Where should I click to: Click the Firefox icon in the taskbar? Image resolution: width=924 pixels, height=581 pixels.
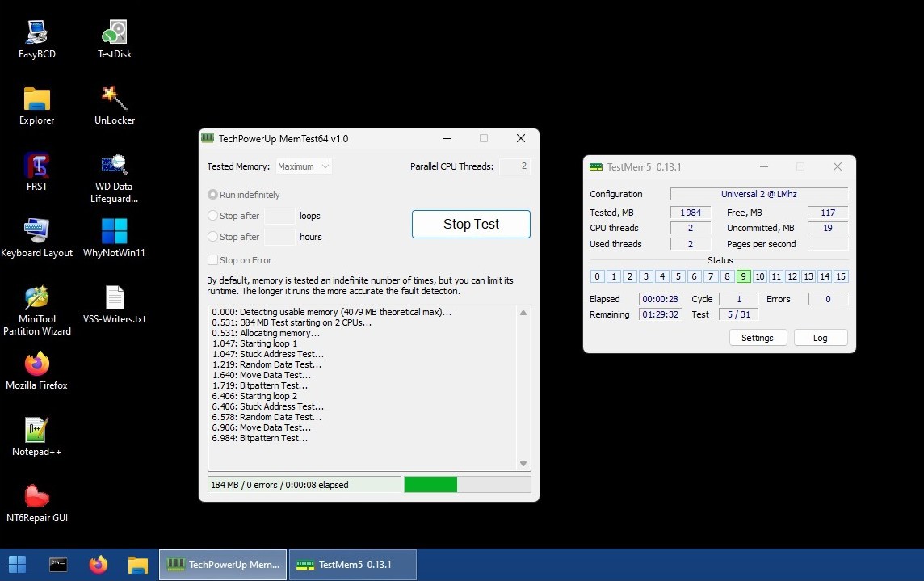click(x=99, y=564)
